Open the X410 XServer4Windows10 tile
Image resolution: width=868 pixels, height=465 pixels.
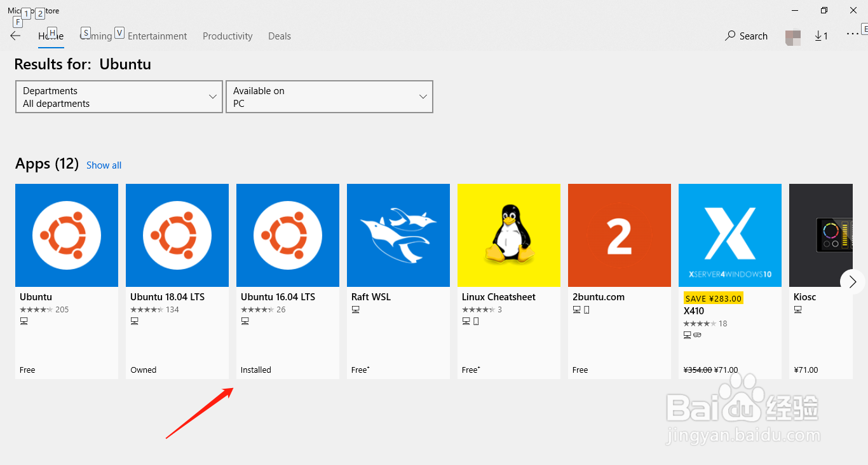tap(730, 235)
